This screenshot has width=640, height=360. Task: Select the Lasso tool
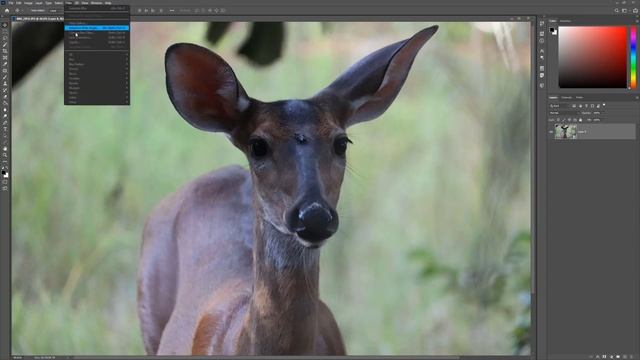pyautogui.click(x=5, y=38)
